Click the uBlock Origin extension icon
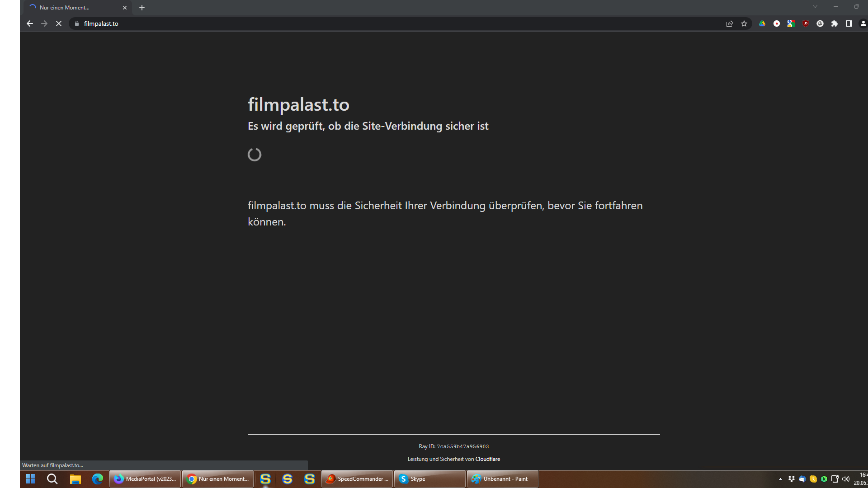Viewport: 868px width, 488px height. pyautogui.click(x=805, y=23)
